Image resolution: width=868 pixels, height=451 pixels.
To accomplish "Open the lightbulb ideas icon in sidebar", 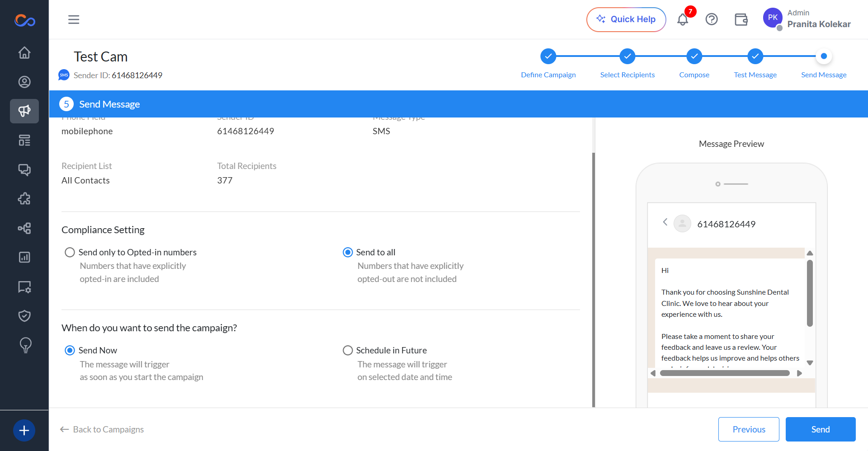I will click(25, 345).
